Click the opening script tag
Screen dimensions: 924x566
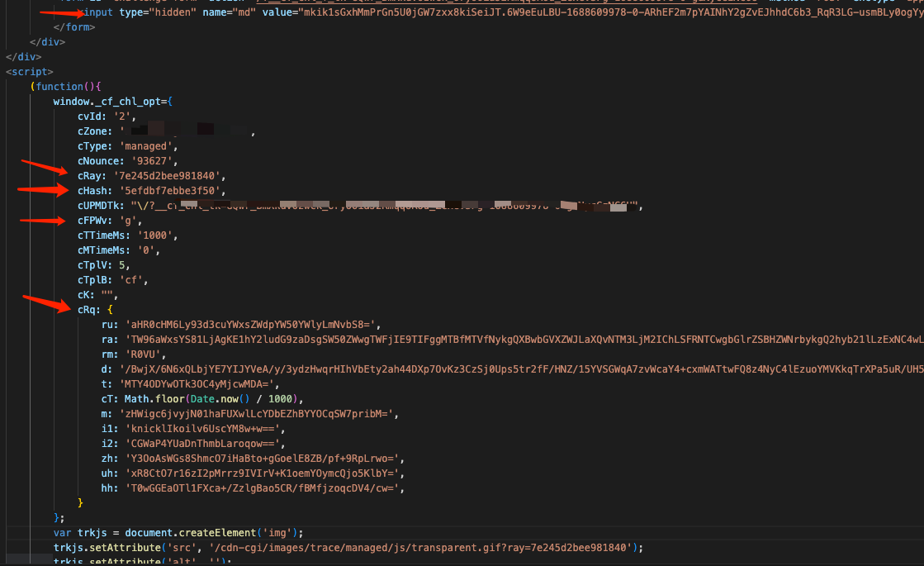coord(30,72)
